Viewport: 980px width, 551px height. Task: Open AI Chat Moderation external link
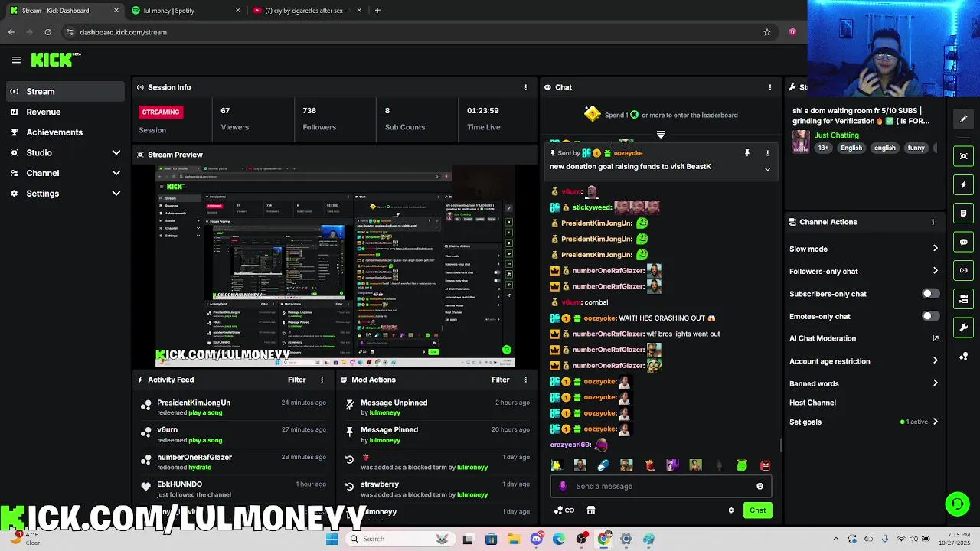[936, 338]
